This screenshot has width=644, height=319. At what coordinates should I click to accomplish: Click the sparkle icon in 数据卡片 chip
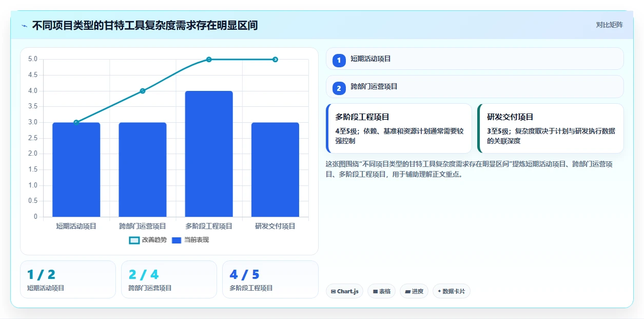pyautogui.click(x=439, y=291)
